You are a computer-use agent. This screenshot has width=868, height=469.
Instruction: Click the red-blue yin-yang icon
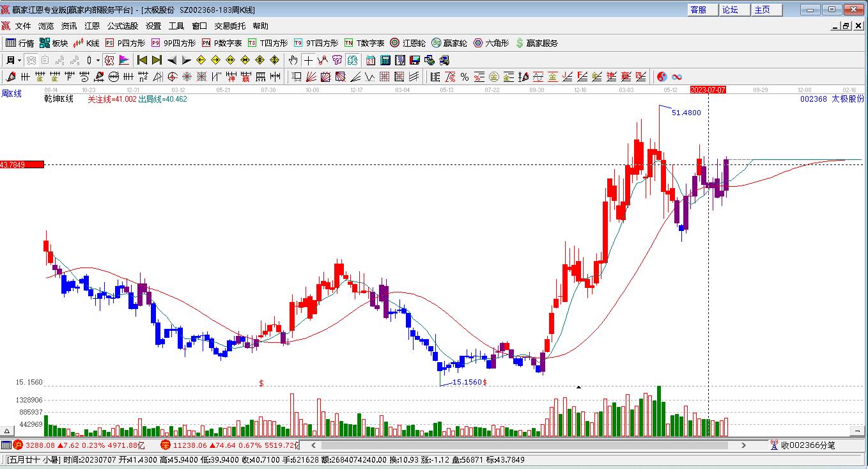pyautogui.click(x=662, y=77)
